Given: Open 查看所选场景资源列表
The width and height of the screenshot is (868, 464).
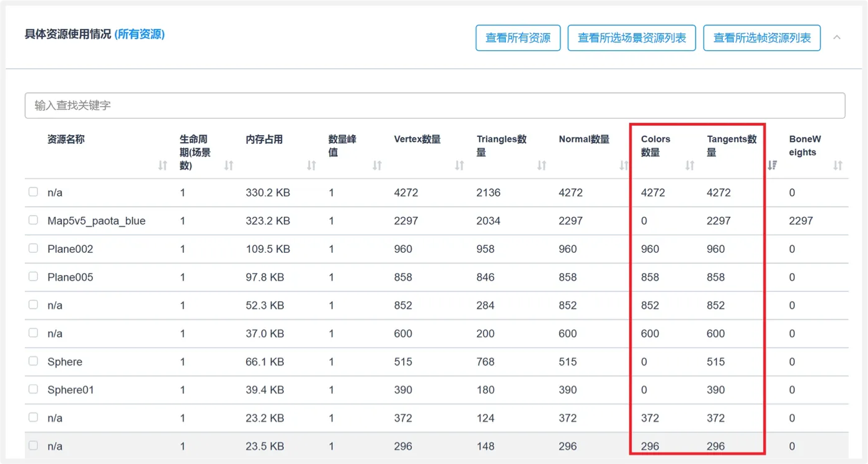Looking at the screenshot, I should click(x=632, y=38).
